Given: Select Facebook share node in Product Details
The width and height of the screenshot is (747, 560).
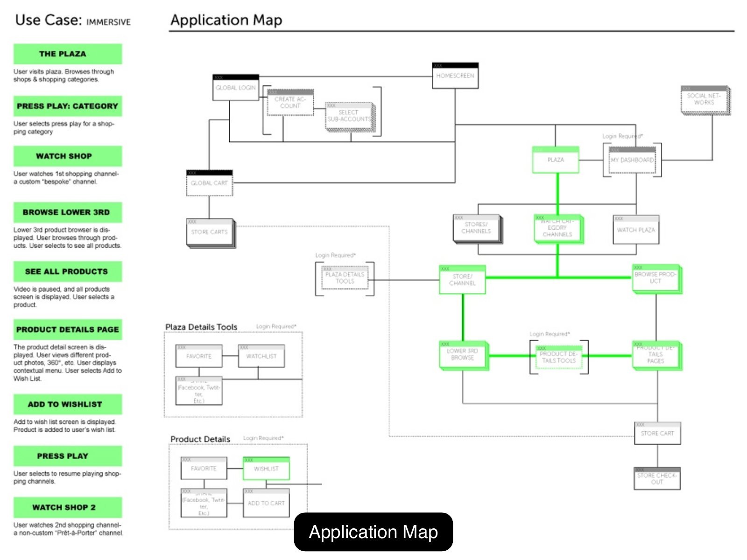Looking at the screenshot, I should click(204, 503).
